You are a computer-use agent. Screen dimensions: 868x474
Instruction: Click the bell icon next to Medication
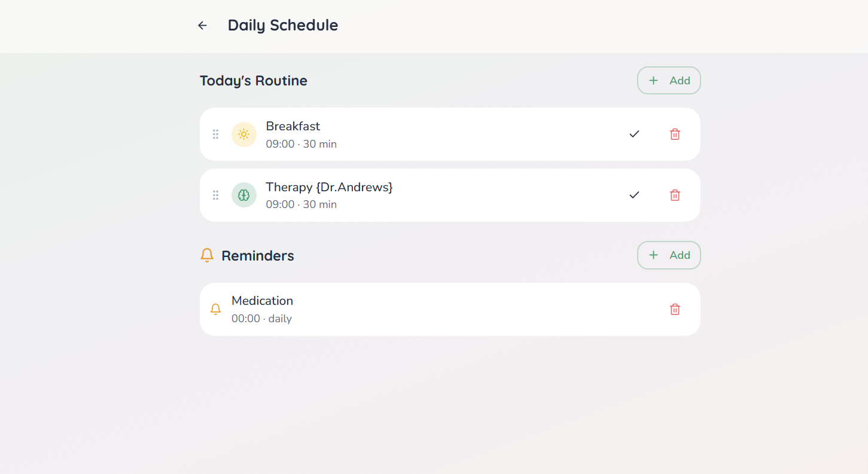click(x=216, y=309)
